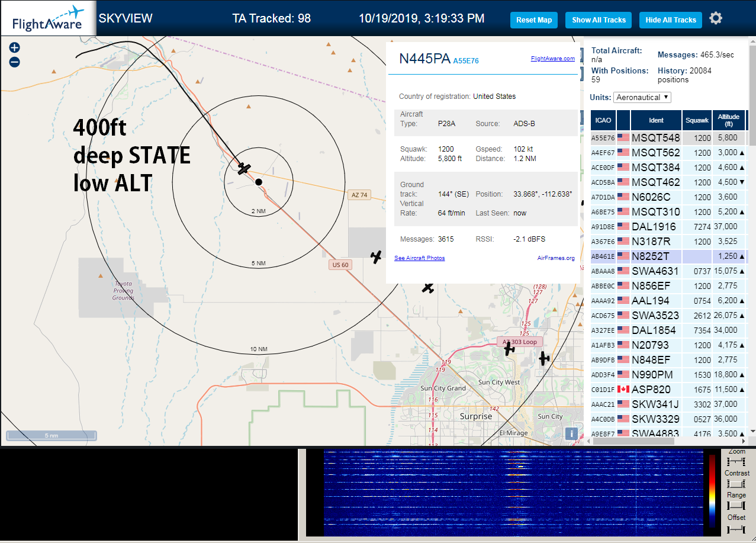Click the US flag in the DAL1916 row
Viewport: 756px width, 543px height.
click(623, 226)
